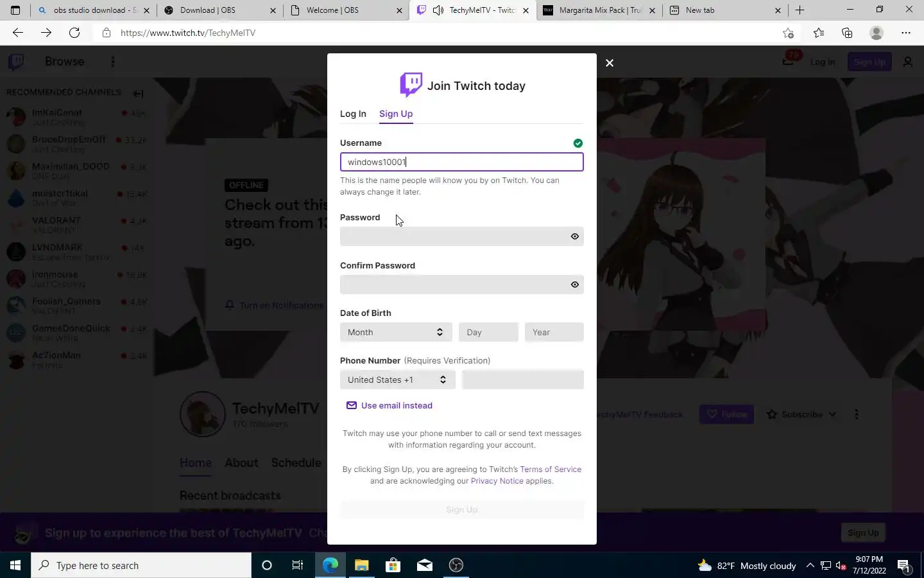Open Twitch more options dots menu
Image resolution: width=924 pixels, height=578 pixels.
113,62
